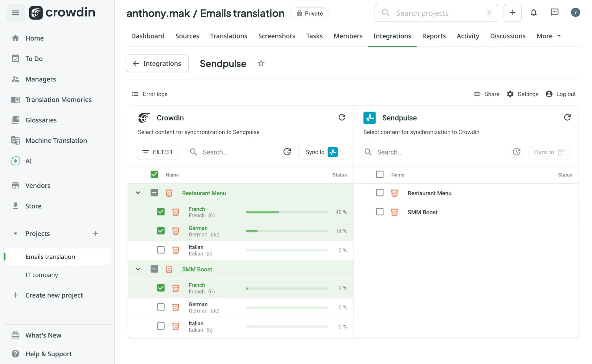Image resolution: width=592 pixels, height=364 pixels.
Task: Collapse the SMM Boost folder
Action: point(138,269)
